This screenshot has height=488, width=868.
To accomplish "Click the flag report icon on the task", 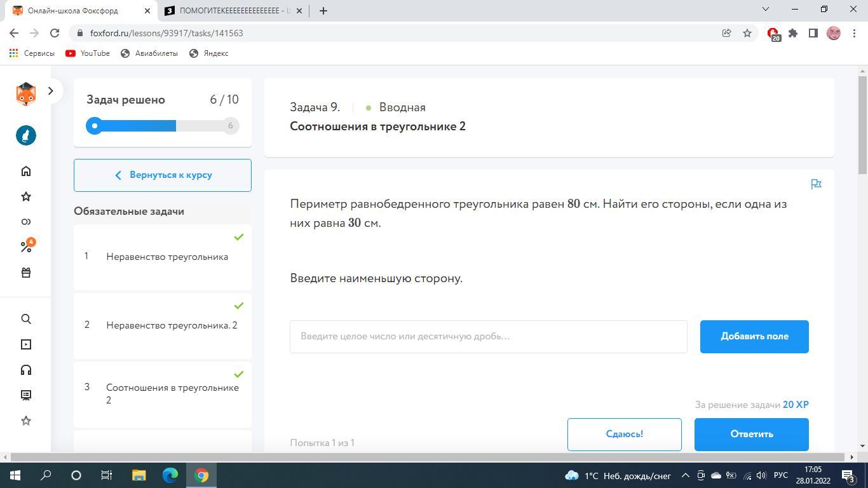I will [816, 184].
